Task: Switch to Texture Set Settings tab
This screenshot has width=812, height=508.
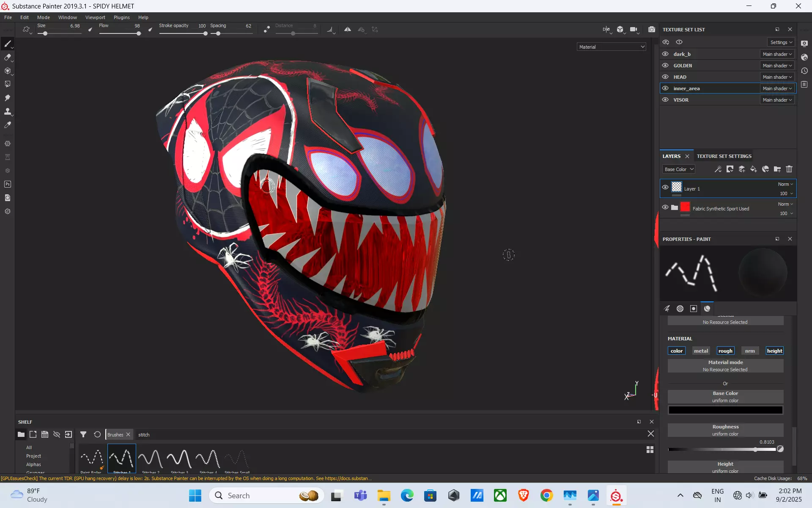Action: click(x=724, y=156)
